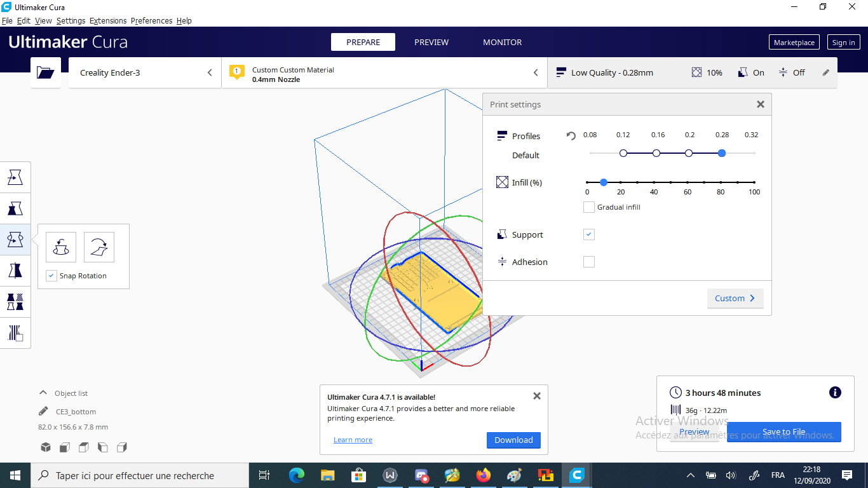Follow the Learn more link
Viewport: 868px width, 488px height.
[x=353, y=440]
